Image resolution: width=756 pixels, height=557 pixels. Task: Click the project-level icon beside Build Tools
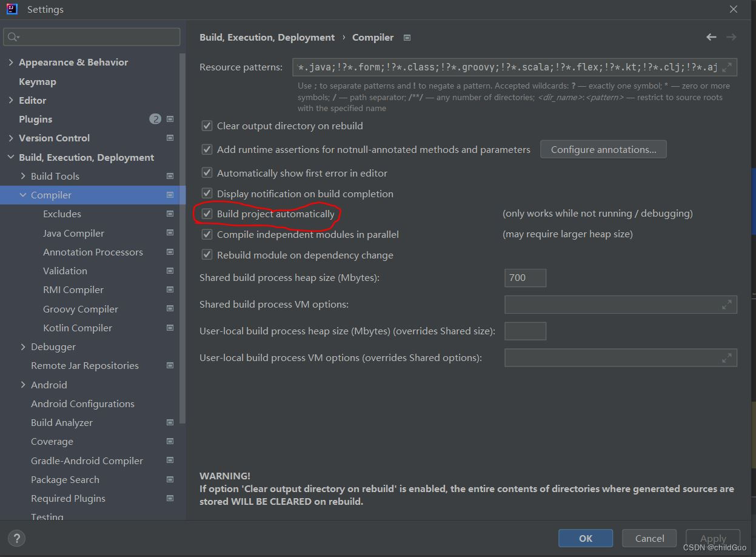click(x=170, y=176)
